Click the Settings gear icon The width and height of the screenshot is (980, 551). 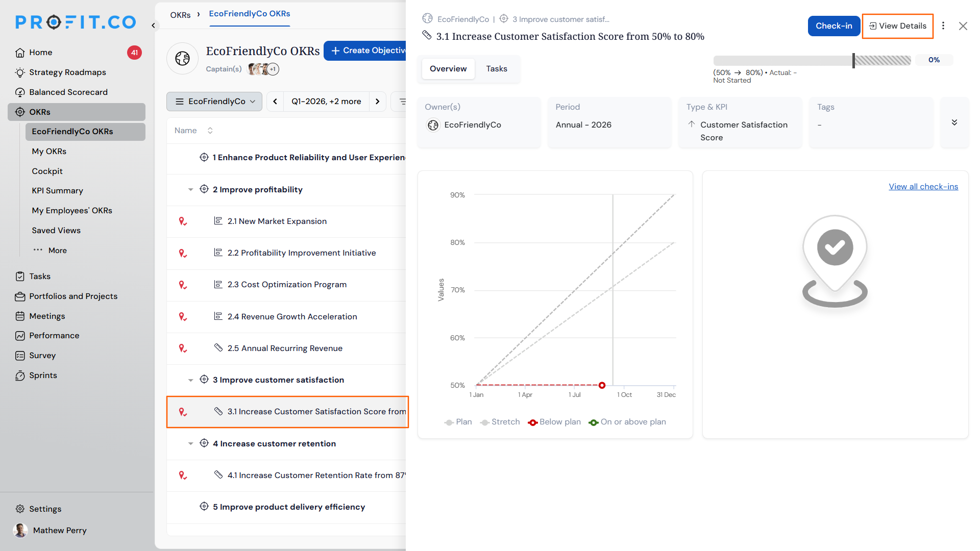click(20, 509)
